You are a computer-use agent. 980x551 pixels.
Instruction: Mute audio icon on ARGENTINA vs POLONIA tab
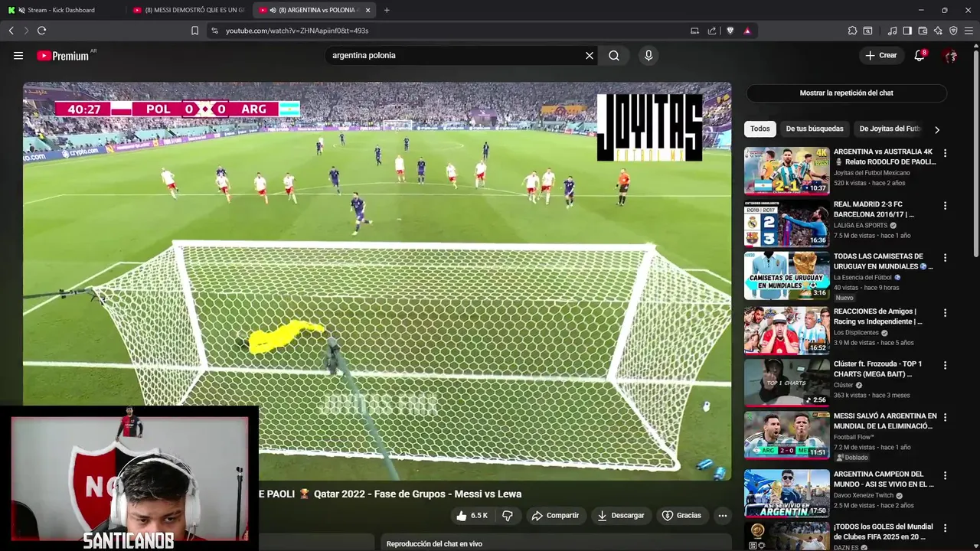tap(273, 10)
